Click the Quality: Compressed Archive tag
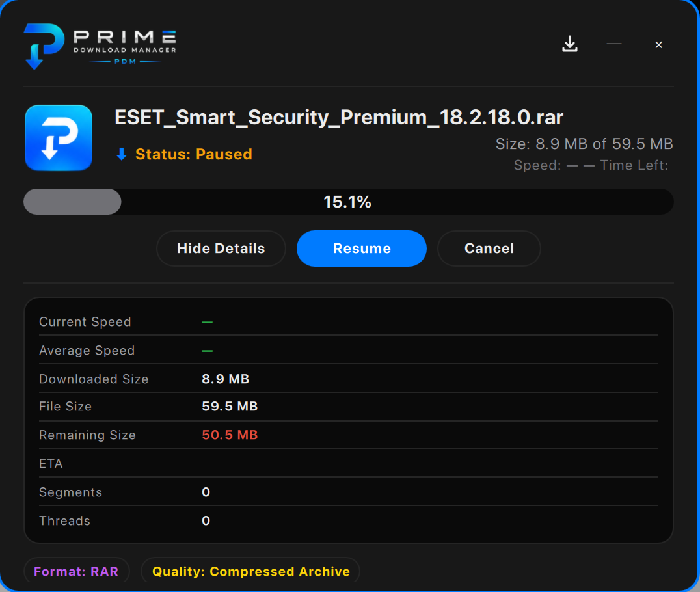Image resolution: width=700 pixels, height=592 pixels. pyautogui.click(x=251, y=571)
